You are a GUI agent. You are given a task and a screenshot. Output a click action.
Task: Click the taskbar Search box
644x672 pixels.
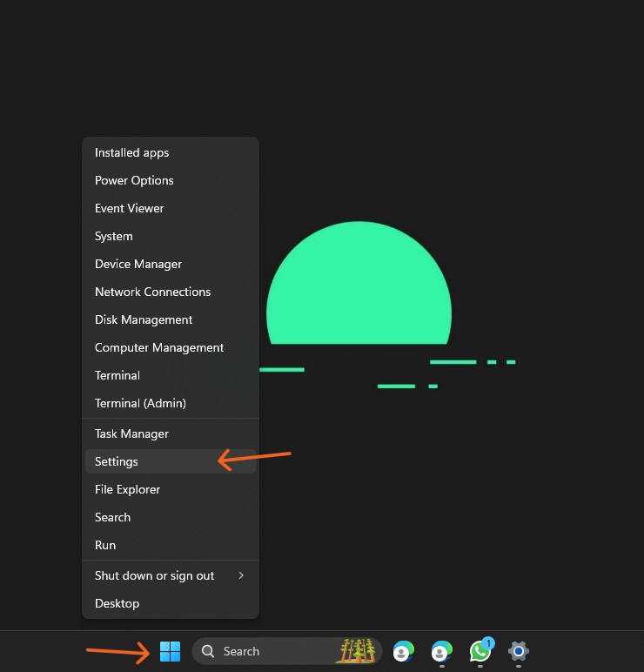286,651
